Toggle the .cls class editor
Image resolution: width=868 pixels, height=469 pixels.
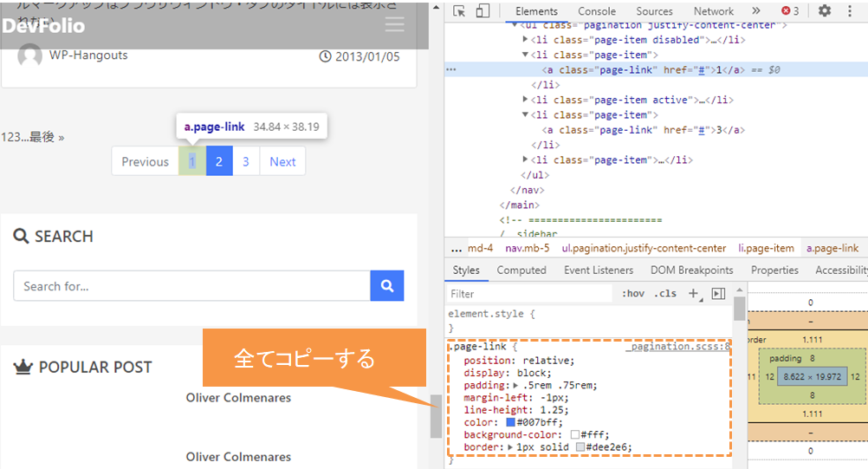(665, 294)
